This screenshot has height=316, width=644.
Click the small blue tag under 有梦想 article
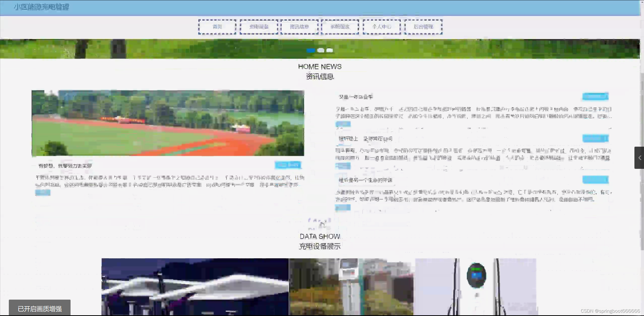tap(43, 193)
